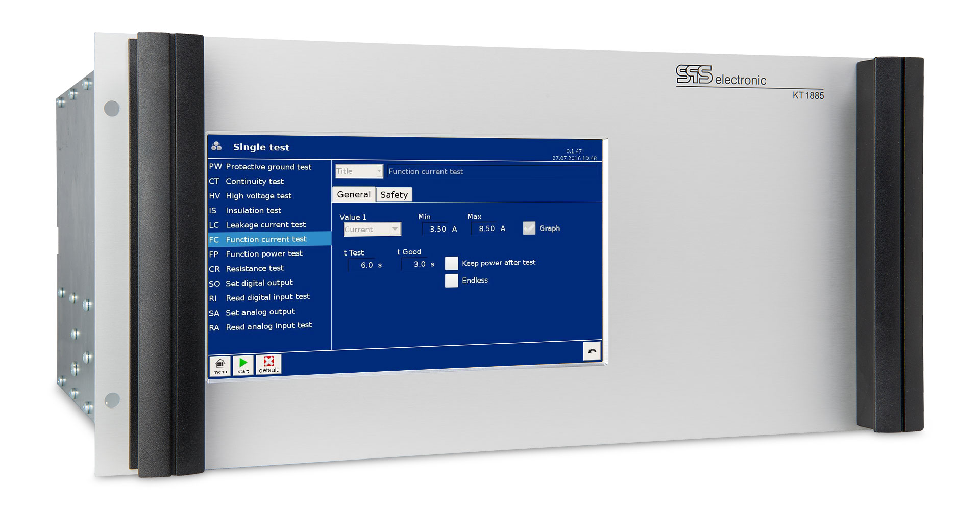This screenshot has height=510, width=980.
Task: Select Protective ground test from list
Action: tap(268, 167)
